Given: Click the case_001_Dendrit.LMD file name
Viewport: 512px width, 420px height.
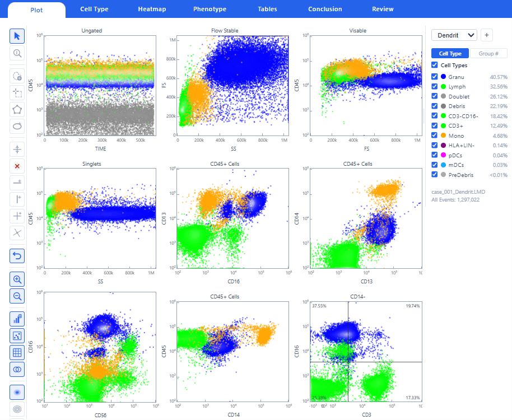Looking at the screenshot, I should point(458,192).
